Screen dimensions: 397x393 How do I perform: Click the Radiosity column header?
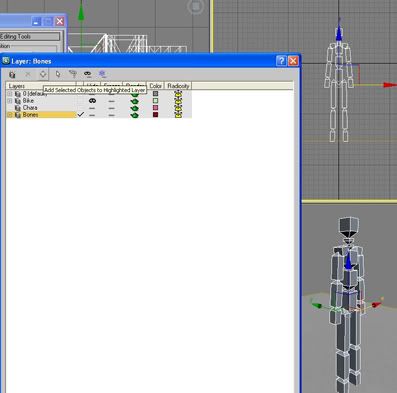point(178,86)
